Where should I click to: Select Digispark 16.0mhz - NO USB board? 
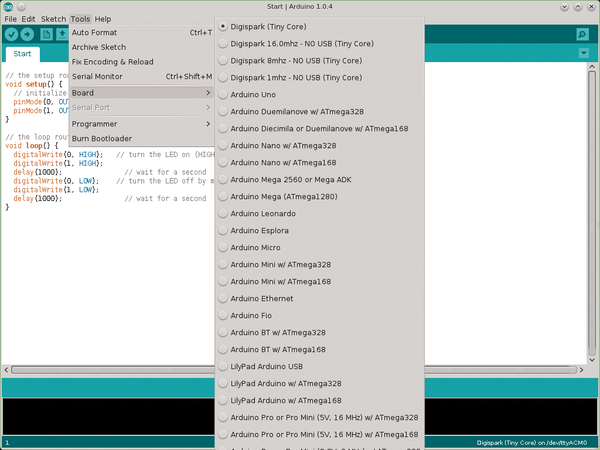tap(320, 44)
